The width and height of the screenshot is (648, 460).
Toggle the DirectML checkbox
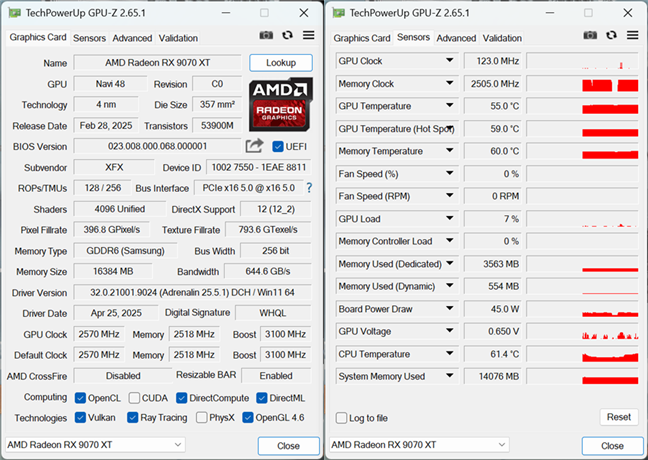(x=262, y=398)
